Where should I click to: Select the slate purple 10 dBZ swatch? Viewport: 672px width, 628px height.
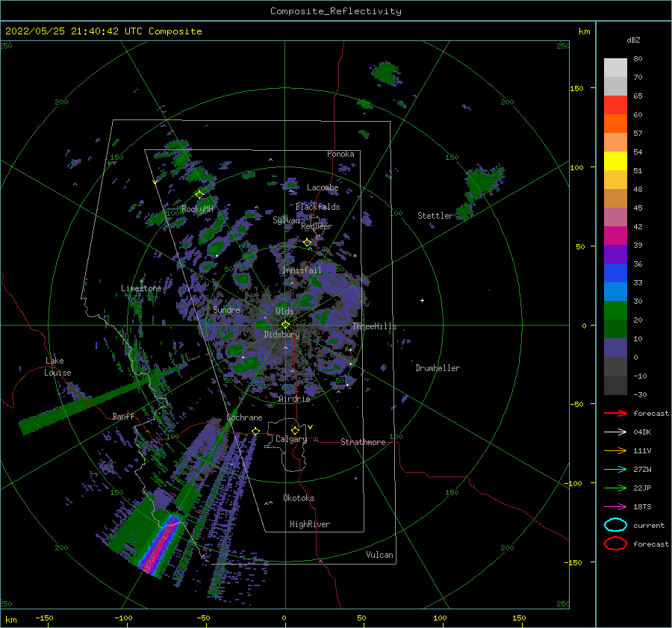coord(615,347)
